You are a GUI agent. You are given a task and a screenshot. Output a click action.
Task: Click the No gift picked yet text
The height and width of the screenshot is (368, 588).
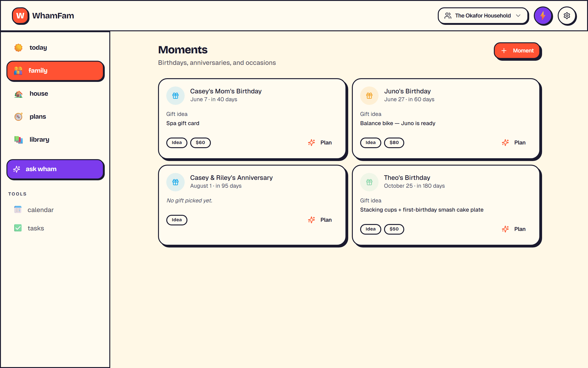coord(189,201)
